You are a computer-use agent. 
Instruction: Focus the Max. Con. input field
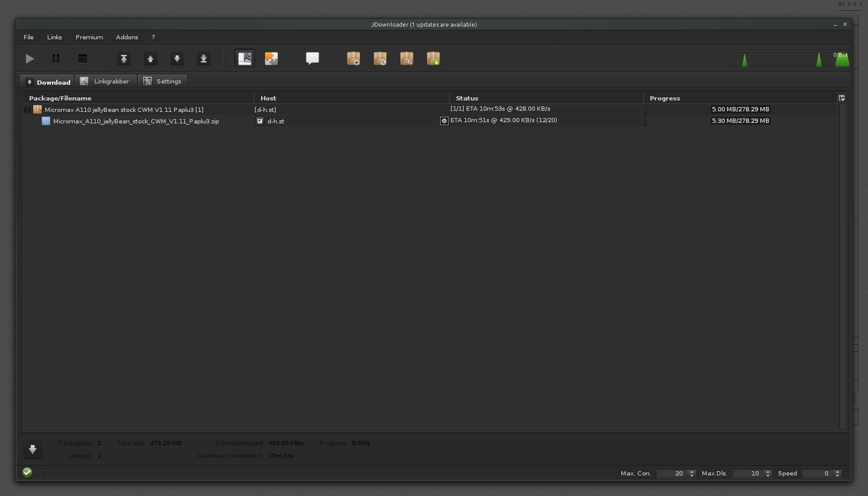tap(672, 474)
